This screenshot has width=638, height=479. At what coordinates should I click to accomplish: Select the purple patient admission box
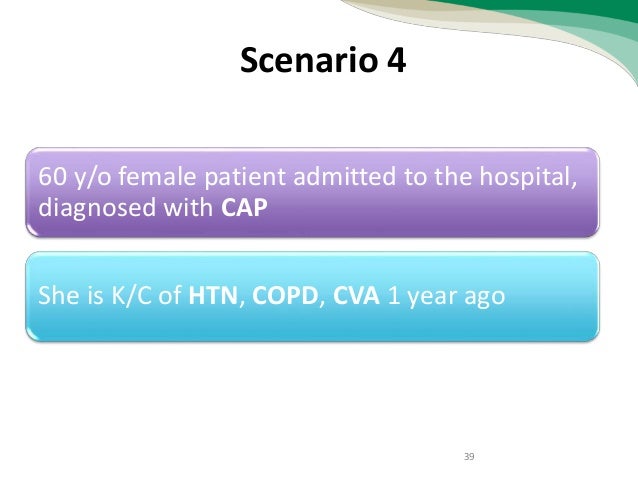[x=312, y=192]
